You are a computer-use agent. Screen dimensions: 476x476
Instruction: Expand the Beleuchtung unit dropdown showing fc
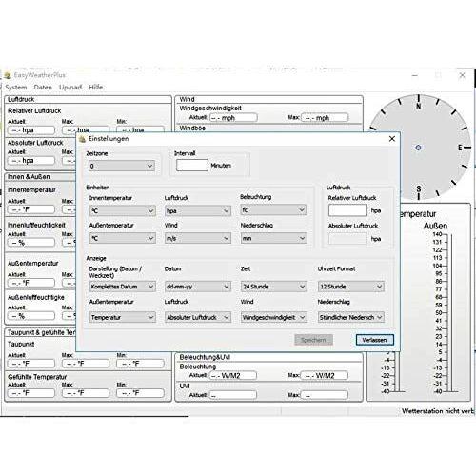273,209
